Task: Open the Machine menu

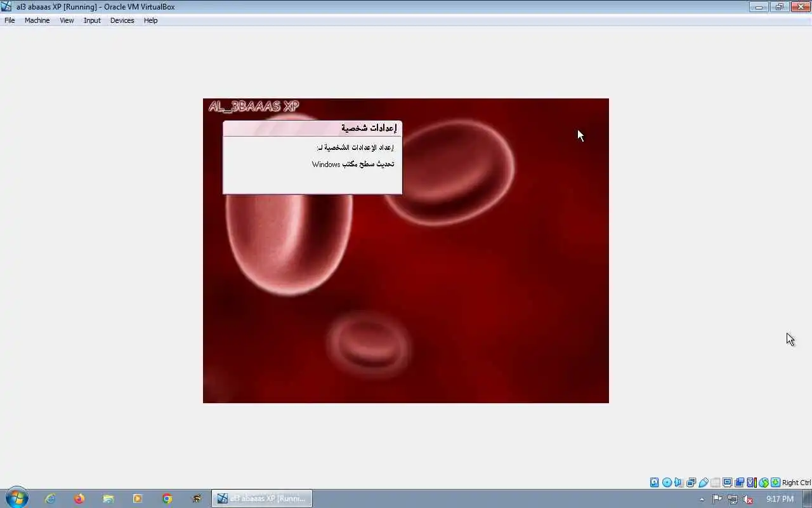Action: tap(37, 20)
